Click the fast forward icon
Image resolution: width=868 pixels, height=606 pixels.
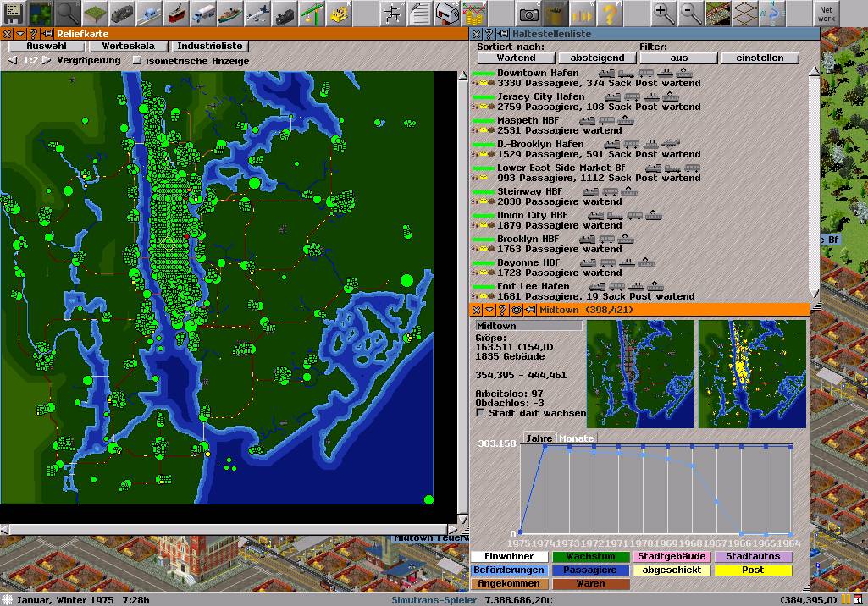pyautogui.click(x=582, y=13)
